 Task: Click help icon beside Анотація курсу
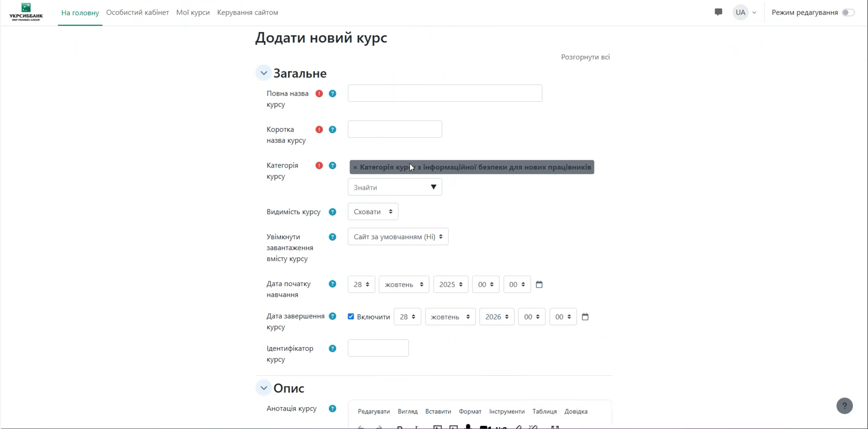332,409
